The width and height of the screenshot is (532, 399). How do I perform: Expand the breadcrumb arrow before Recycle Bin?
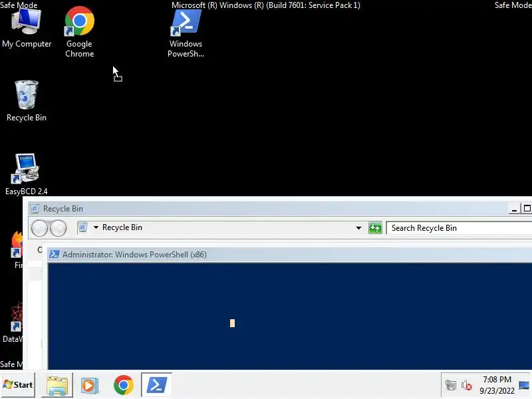click(96, 227)
